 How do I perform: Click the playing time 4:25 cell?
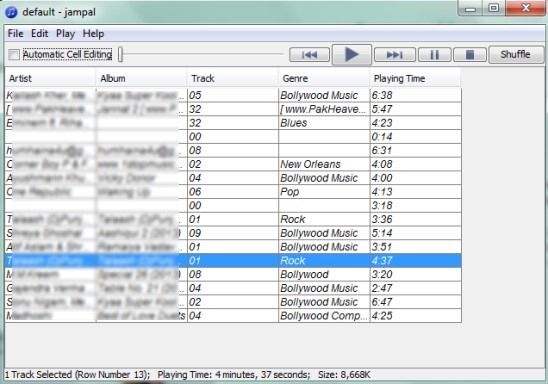416,316
